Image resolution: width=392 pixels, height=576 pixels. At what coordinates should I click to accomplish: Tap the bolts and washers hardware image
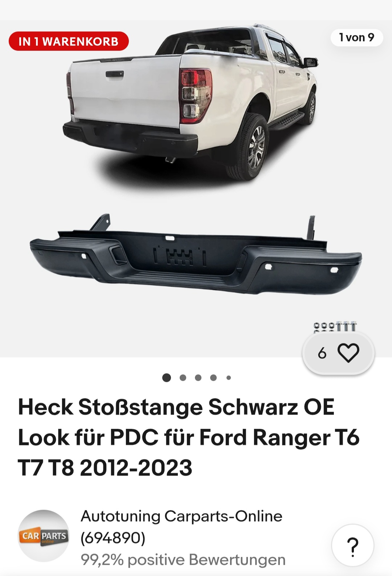(x=335, y=326)
